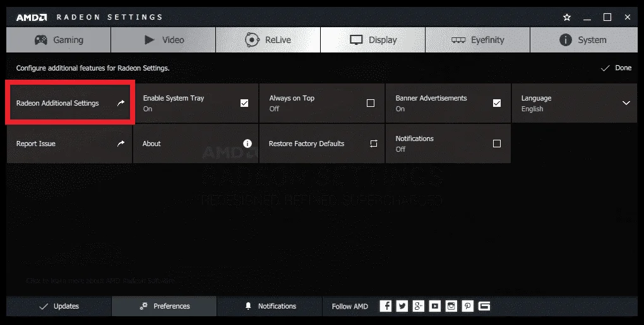Image resolution: width=644 pixels, height=325 pixels.
Task: Open AMD Twitter icon
Action: 402,305
